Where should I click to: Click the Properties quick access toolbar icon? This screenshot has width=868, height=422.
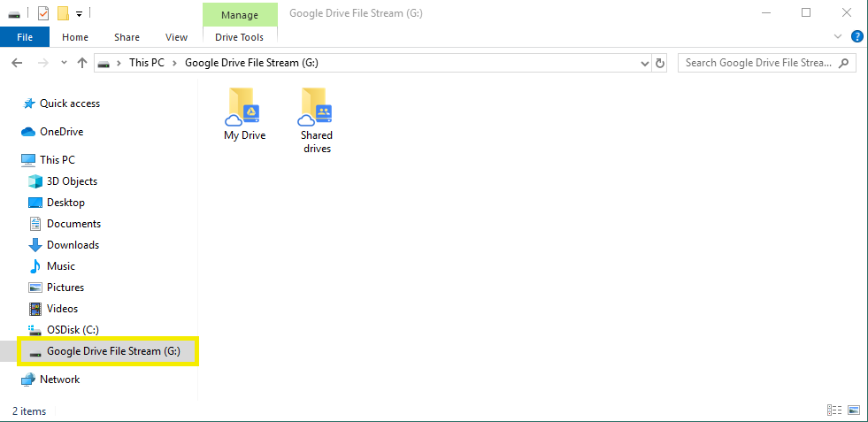(43, 13)
